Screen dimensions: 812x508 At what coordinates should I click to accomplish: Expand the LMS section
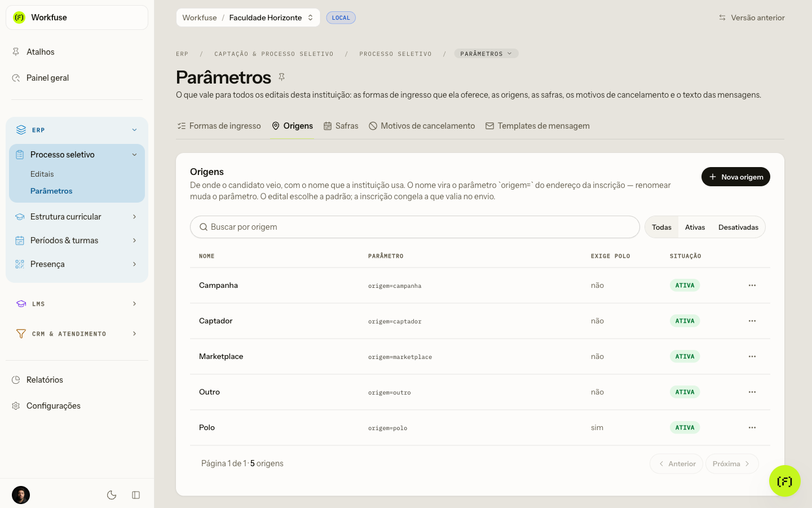77,304
